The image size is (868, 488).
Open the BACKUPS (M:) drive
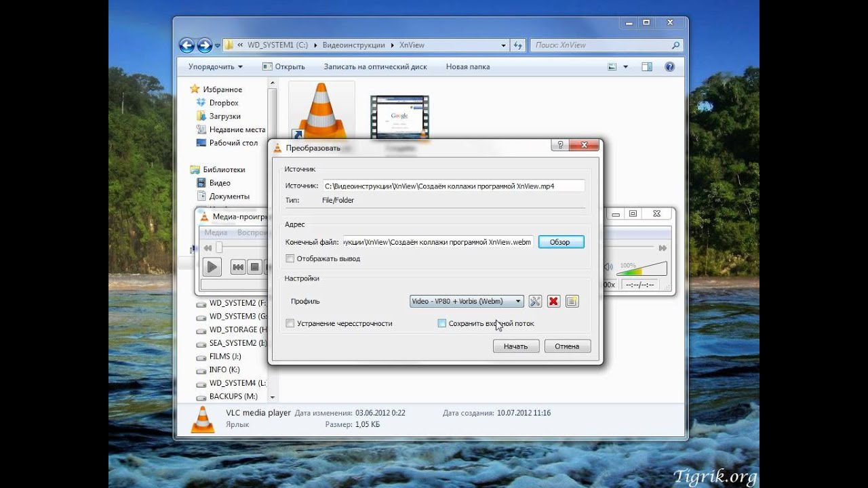coord(233,396)
